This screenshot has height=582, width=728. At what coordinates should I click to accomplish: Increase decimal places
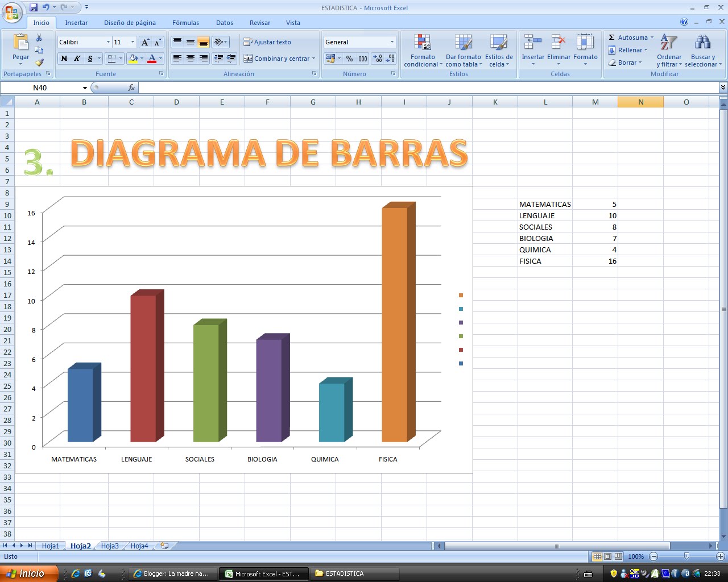(x=378, y=59)
